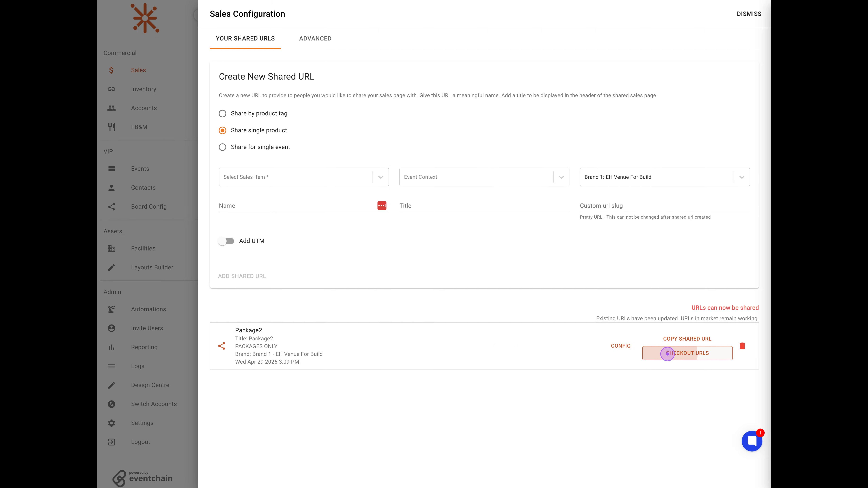
Task: Open the Automations menu item
Action: coord(148,309)
